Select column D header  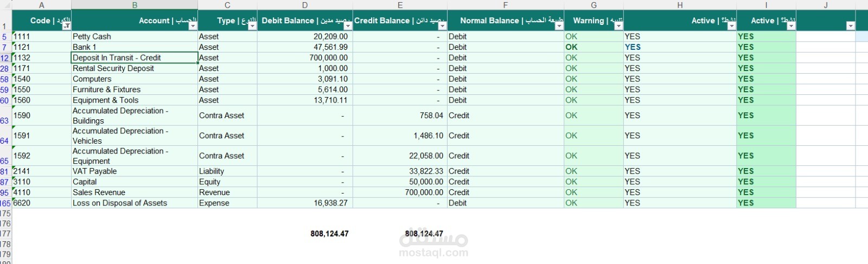pos(305,5)
